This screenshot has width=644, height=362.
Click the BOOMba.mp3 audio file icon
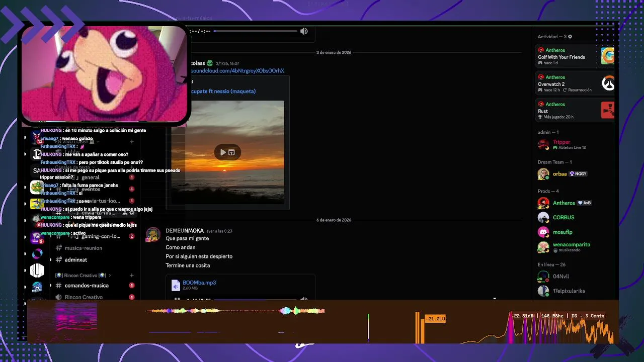[x=176, y=286]
